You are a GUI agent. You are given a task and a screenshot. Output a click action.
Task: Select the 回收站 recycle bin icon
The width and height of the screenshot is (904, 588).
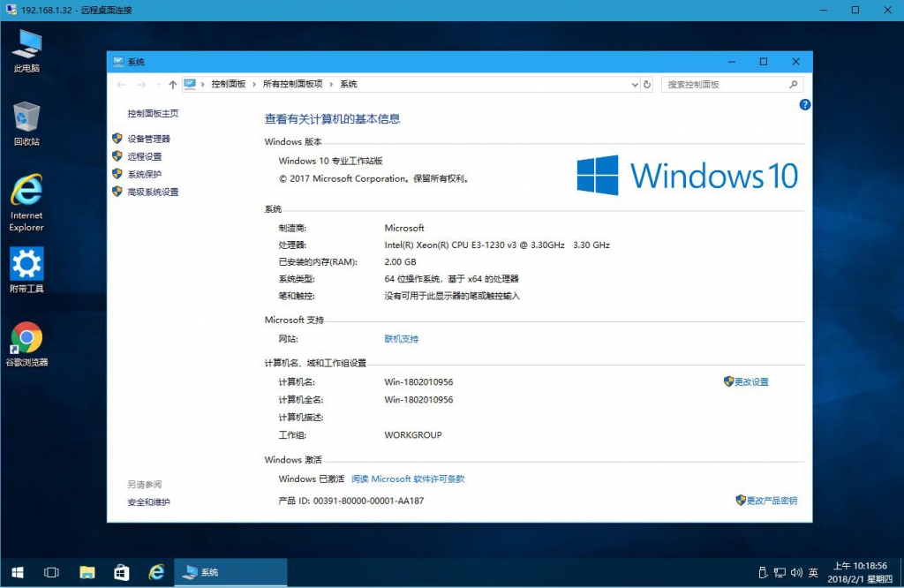pos(26,124)
